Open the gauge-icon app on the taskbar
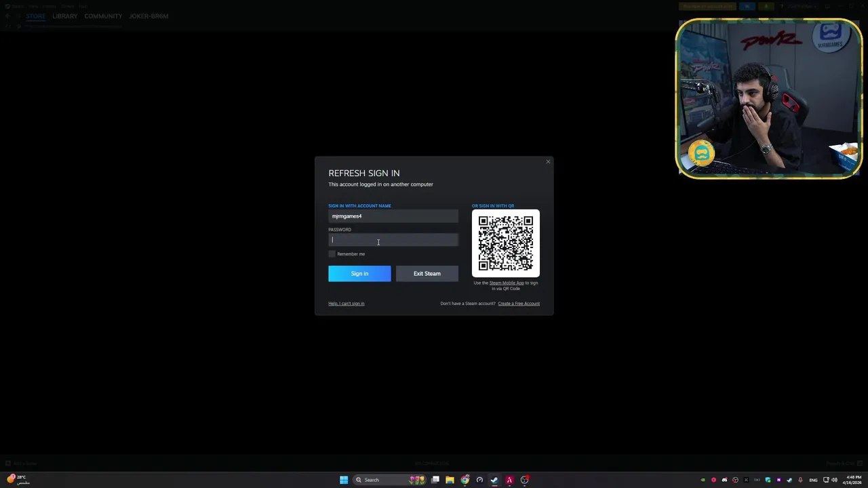Screen dimensions: 868x488 click(x=479, y=480)
